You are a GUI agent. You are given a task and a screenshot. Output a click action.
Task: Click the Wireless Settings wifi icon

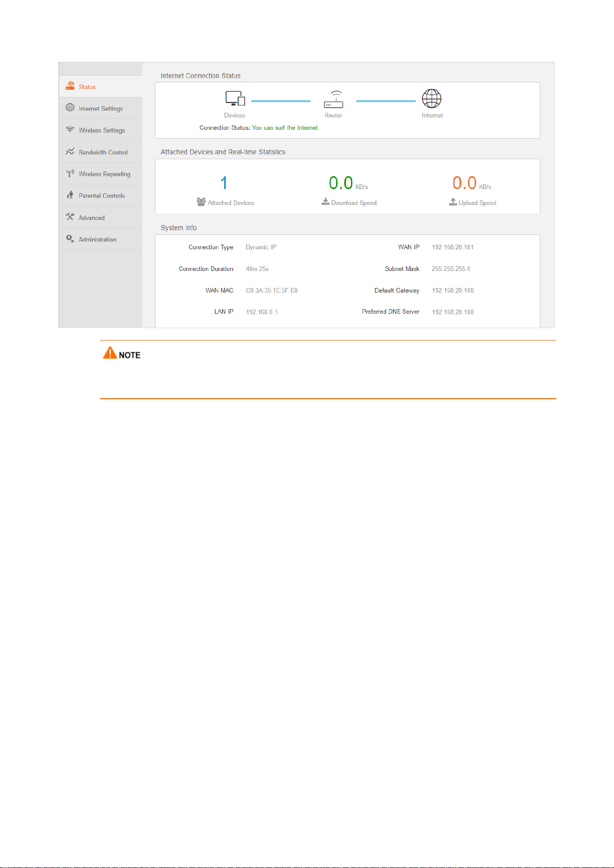click(70, 130)
